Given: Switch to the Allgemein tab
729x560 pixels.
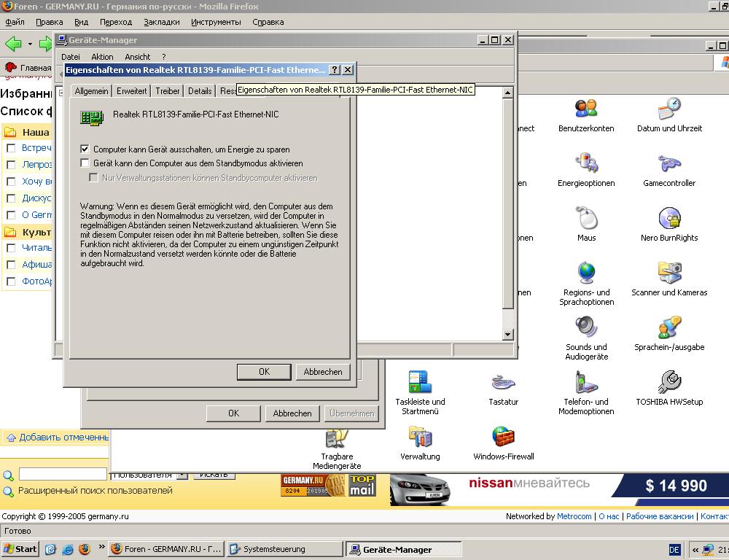Looking at the screenshot, I should coord(91,91).
